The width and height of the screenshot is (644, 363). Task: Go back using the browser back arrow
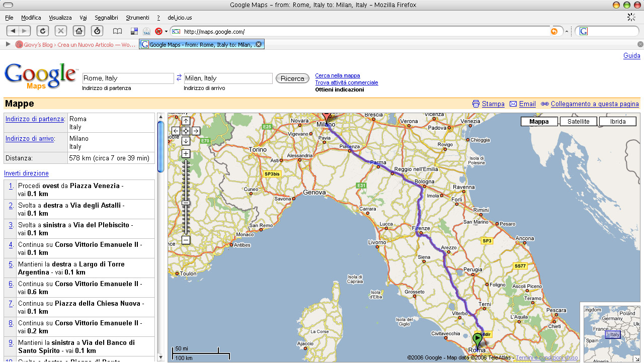[x=13, y=31]
